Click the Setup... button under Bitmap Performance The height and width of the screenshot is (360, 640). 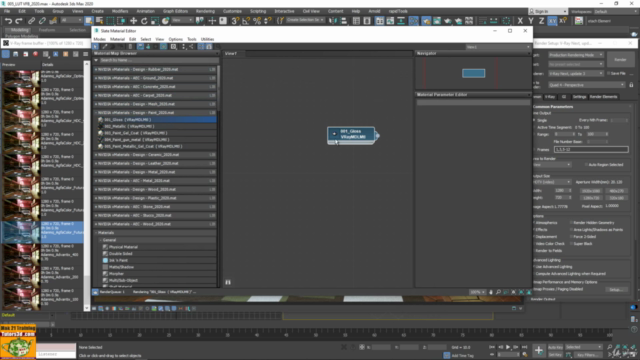click(x=616, y=289)
